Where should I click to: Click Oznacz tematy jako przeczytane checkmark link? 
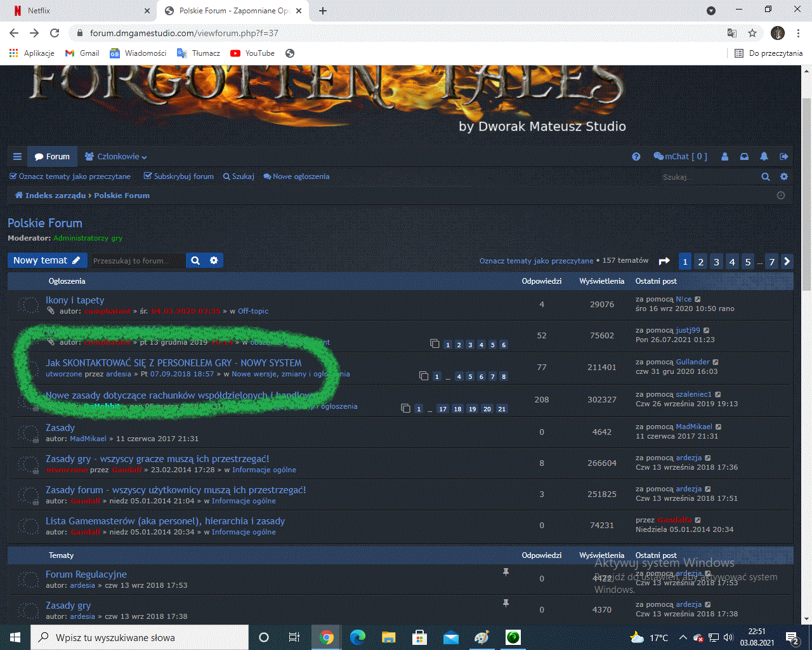point(70,176)
